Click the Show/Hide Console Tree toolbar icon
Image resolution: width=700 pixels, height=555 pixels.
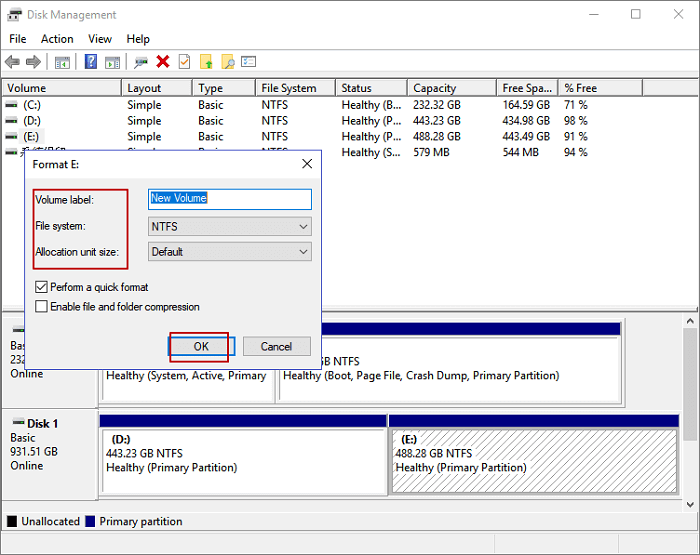[x=62, y=62]
